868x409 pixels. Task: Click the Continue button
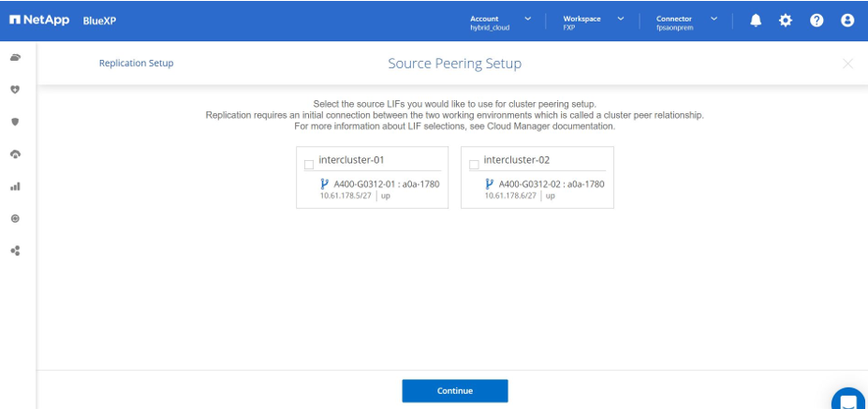click(455, 390)
